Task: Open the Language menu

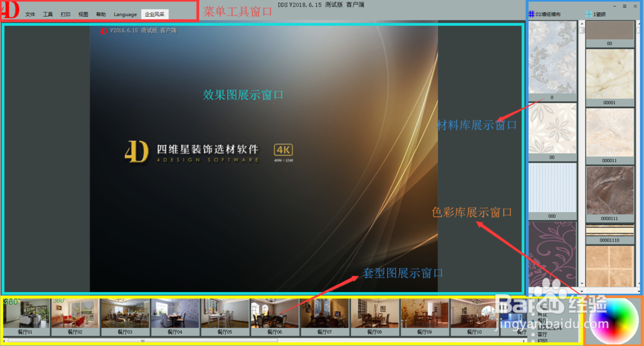Action: click(126, 14)
